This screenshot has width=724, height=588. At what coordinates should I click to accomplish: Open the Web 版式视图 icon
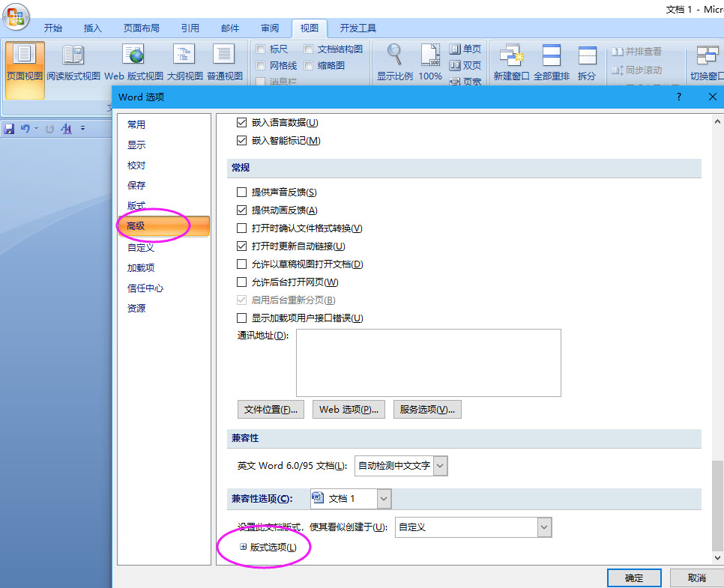(134, 55)
